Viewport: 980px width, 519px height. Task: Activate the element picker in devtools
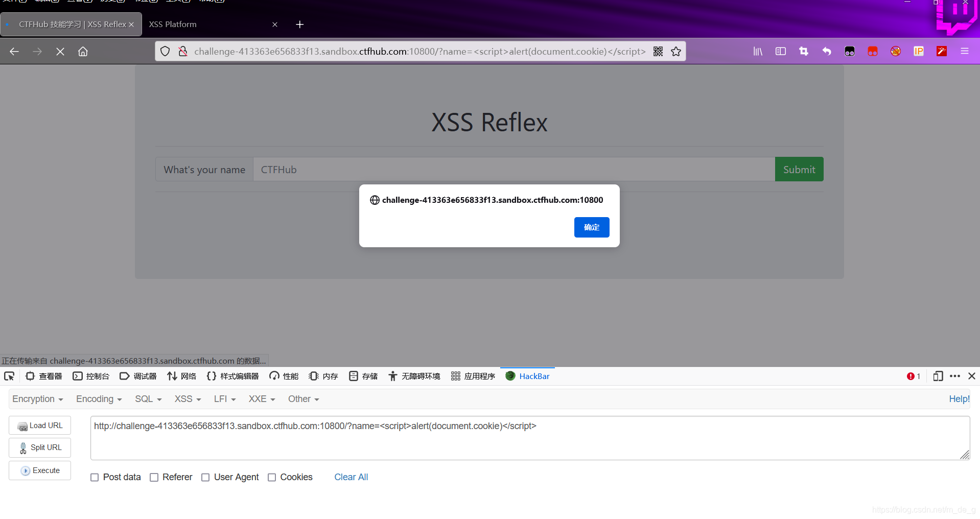point(9,376)
